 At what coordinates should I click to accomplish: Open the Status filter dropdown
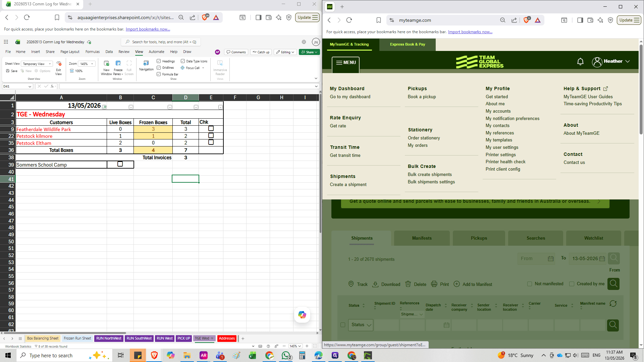pyautogui.click(x=361, y=325)
